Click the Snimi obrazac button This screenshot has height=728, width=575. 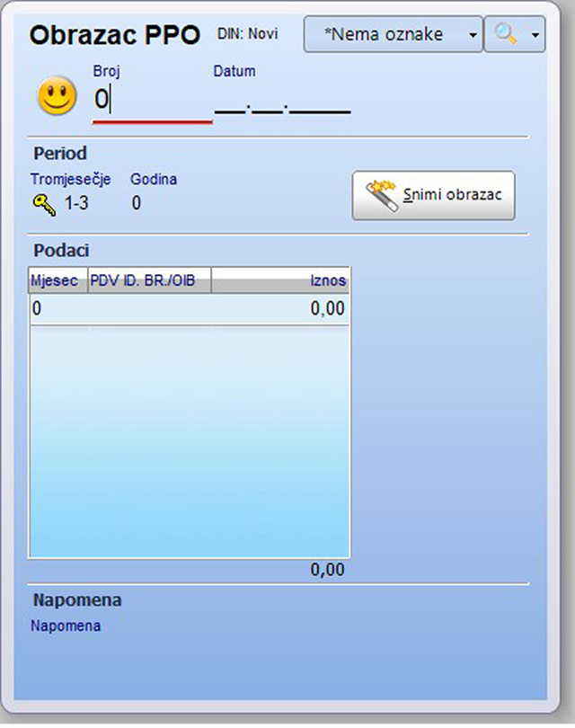coord(433,195)
